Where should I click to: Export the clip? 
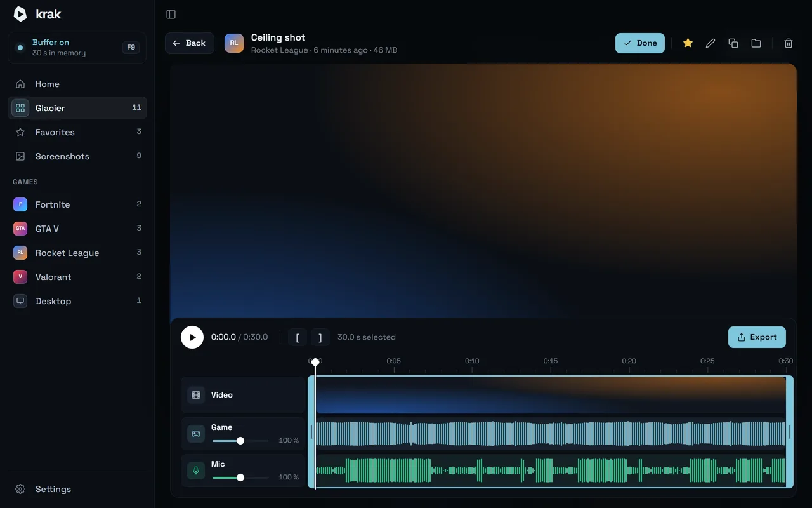click(757, 337)
